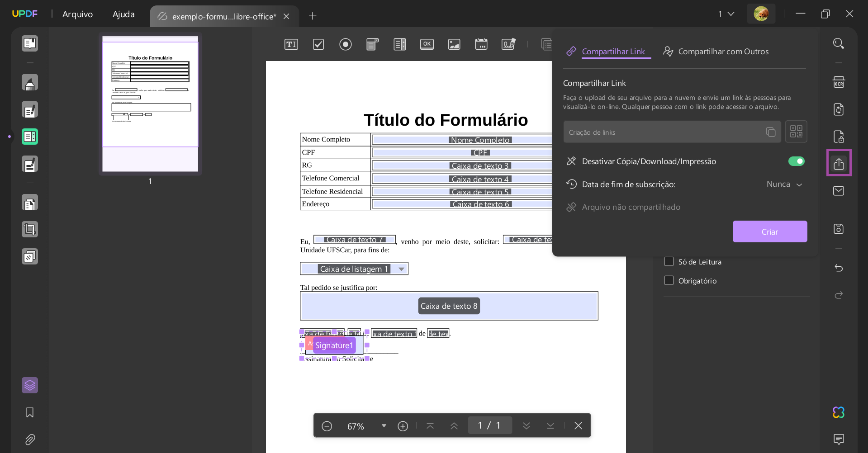Check the Só de Leitura checkbox
This screenshot has height=453, width=868.
click(669, 261)
